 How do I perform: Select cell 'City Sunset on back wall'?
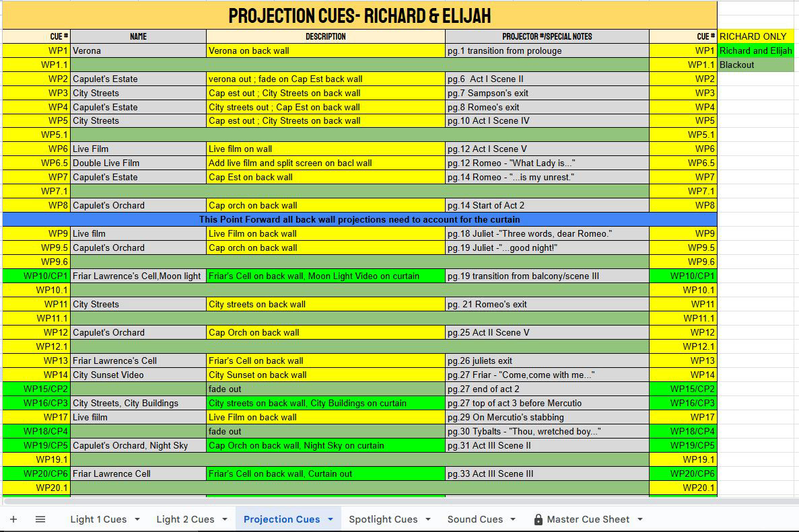coord(326,375)
